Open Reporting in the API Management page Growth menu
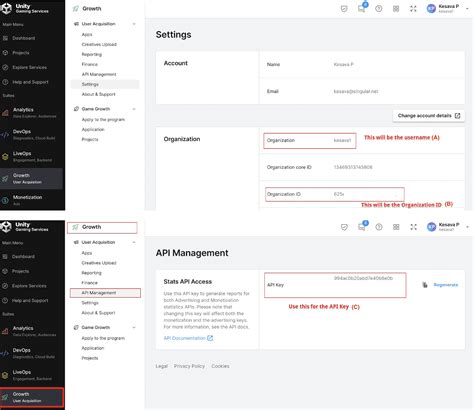474x410 pixels. point(91,273)
